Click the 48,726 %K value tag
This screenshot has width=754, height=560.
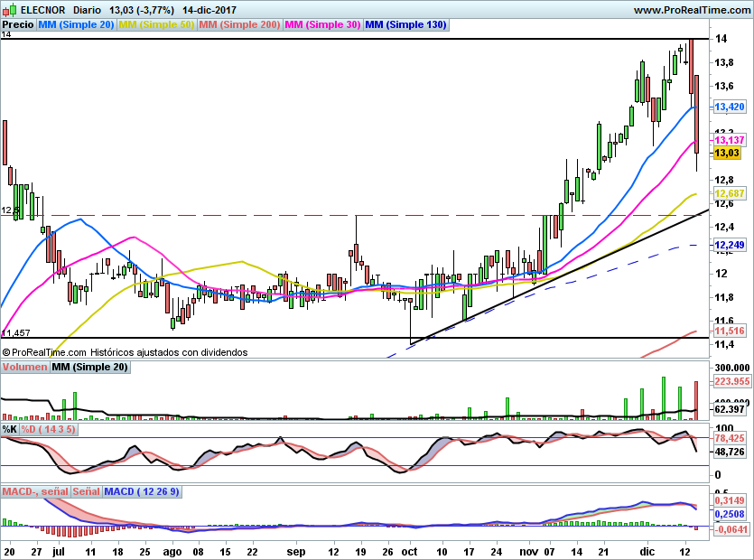[x=730, y=452]
